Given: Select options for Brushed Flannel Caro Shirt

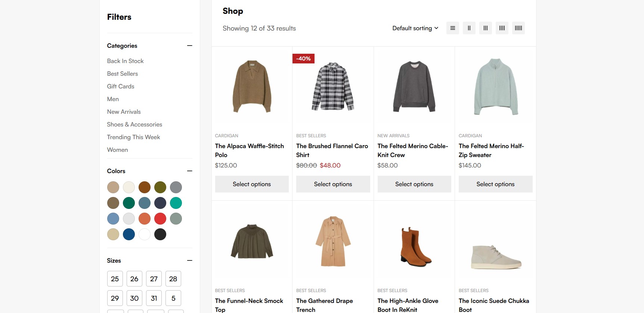Looking at the screenshot, I should point(333,184).
